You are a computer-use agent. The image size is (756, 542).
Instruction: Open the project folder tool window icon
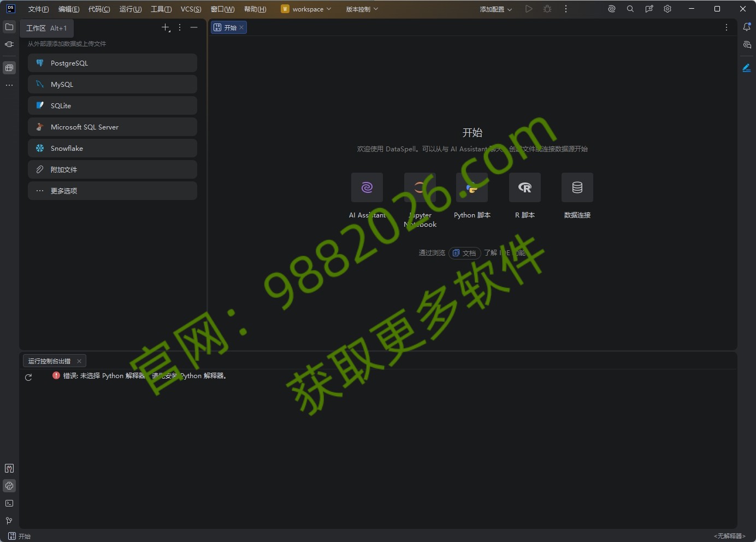coord(9,27)
